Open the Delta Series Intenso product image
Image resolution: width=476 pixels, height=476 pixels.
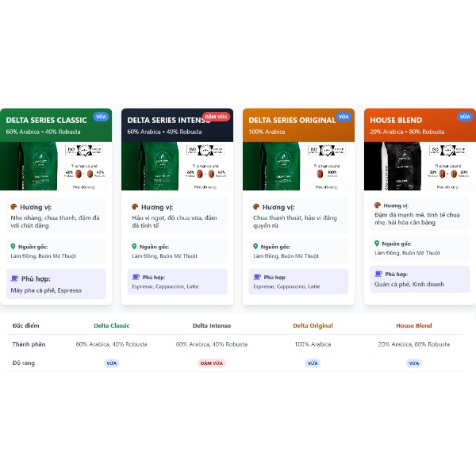coord(177,166)
